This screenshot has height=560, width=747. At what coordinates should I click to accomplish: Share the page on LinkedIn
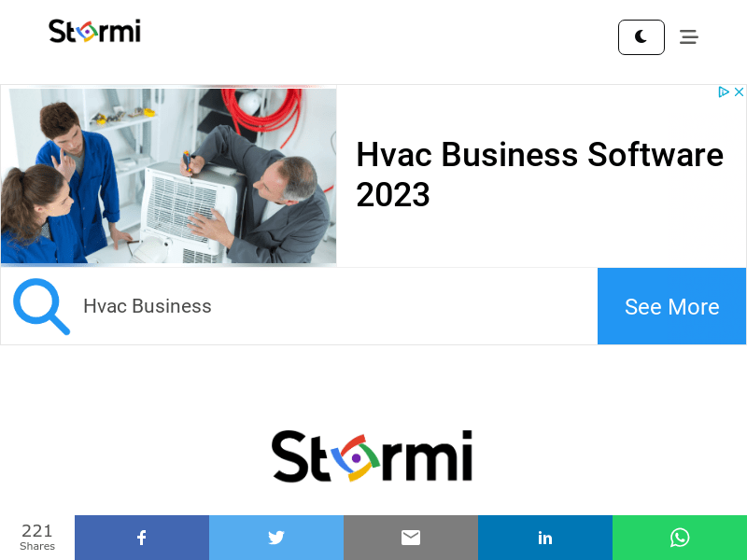[x=545, y=538]
